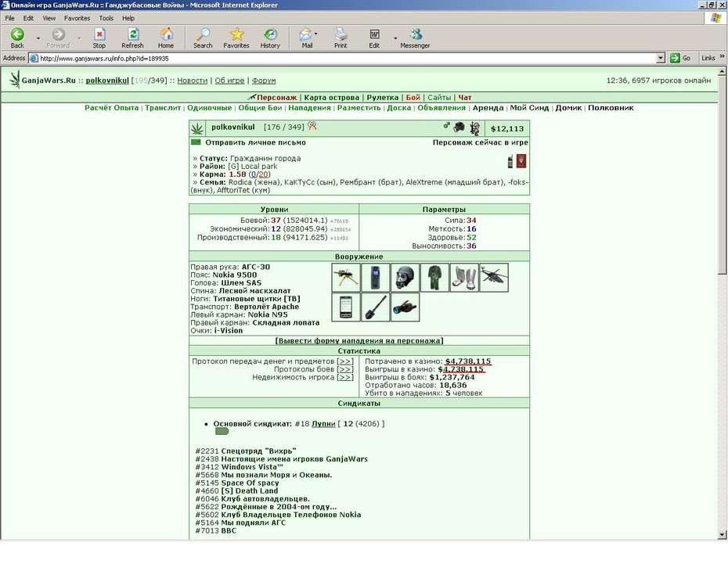The width and height of the screenshot is (728, 582).
Task: Click the green envelope send-letter icon
Action: coord(196,142)
